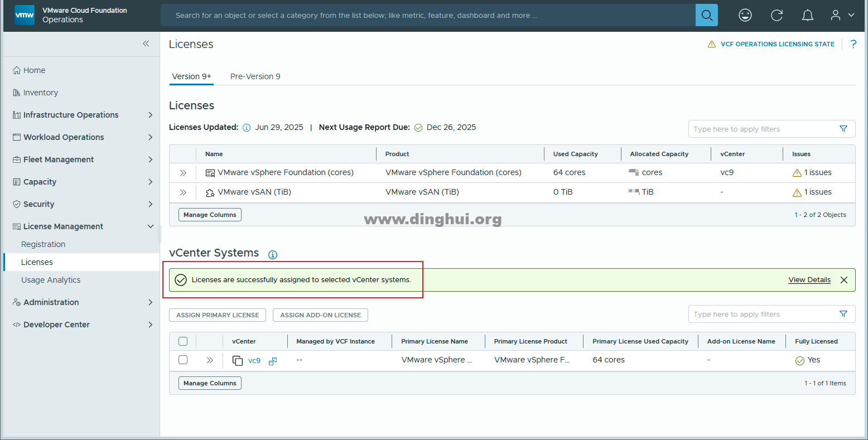This screenshot has width=868, height=440.
Task: Click the vSAN license row icon
Action: (210, 192)
